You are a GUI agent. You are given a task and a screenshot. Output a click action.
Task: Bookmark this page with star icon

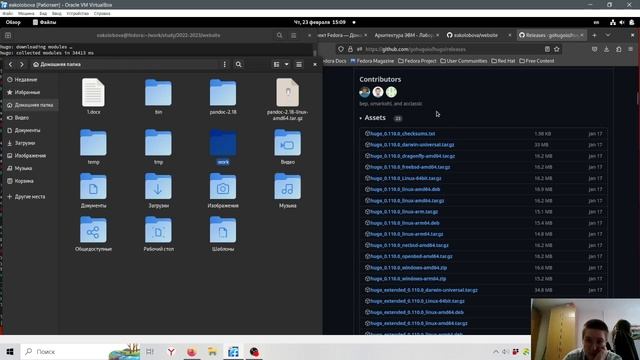(x=557, y=49)
